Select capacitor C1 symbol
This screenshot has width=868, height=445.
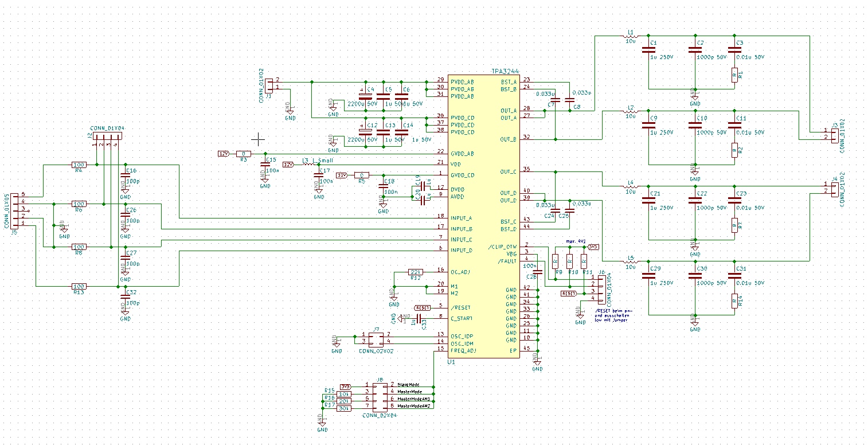648,50
